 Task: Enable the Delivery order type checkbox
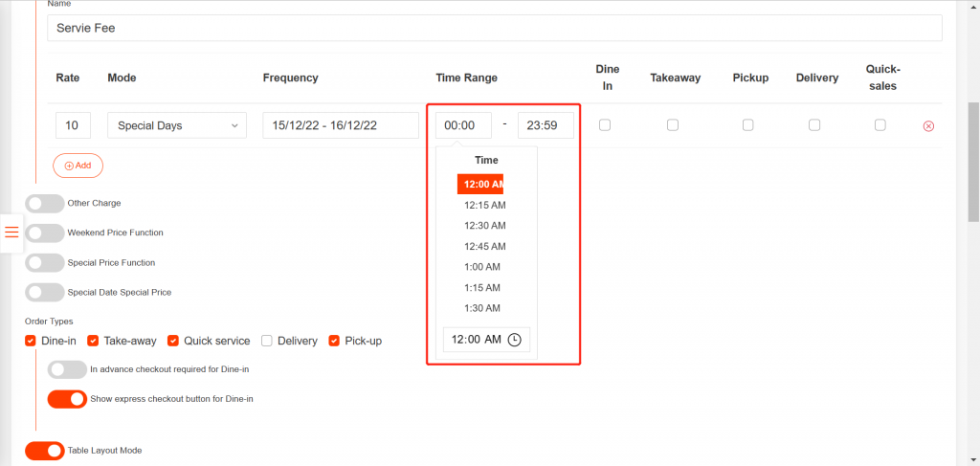267,341
